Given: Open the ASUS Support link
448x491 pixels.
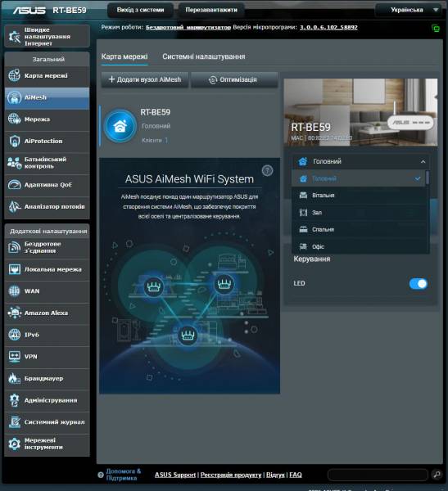Looking at the screenshot, I should coord(175,475).
